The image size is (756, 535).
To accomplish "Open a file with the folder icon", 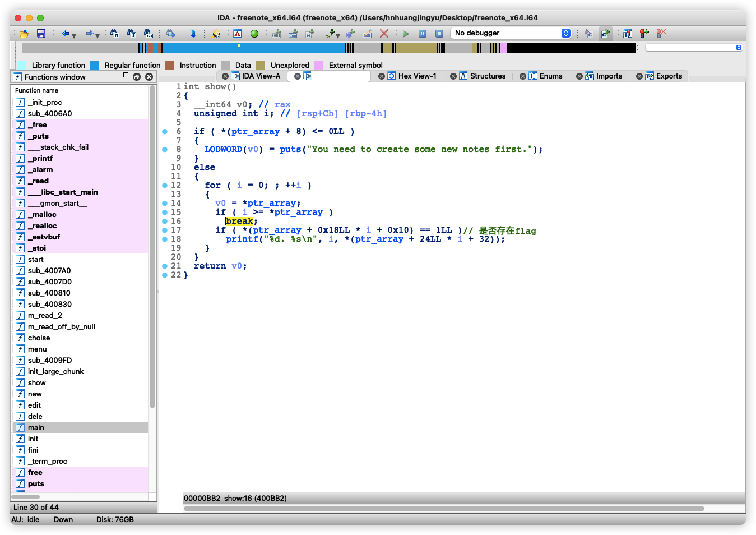I will pos(24,34).
